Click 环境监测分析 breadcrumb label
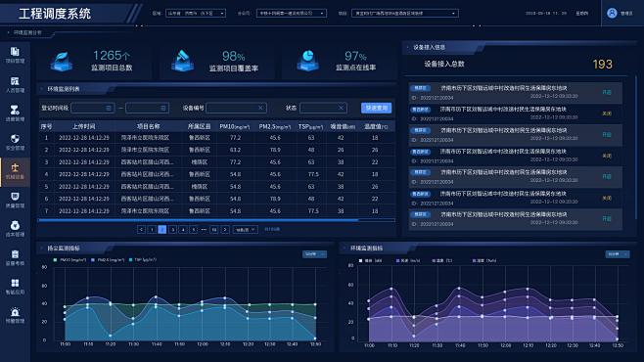Viewport: 644px width, 362px height. [x=27, y=32]
